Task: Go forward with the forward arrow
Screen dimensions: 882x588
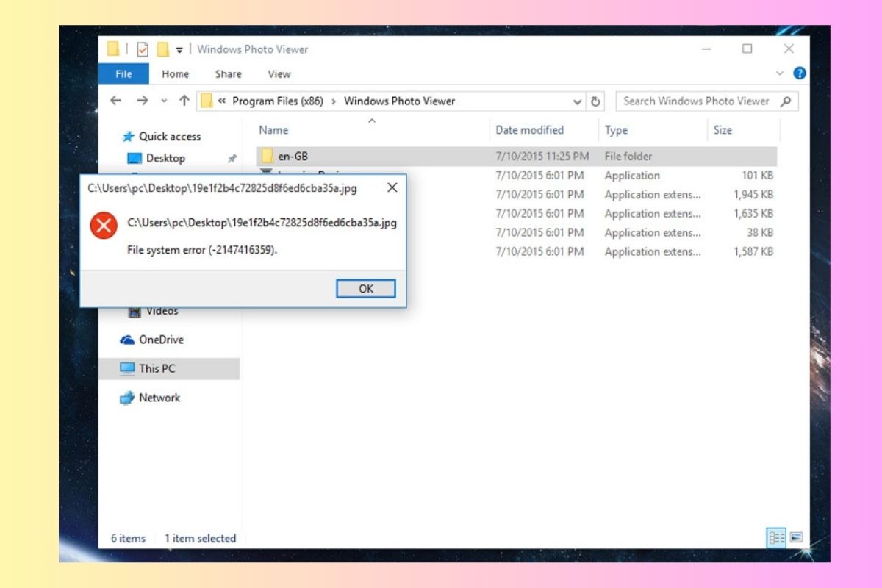Action: 142,101
